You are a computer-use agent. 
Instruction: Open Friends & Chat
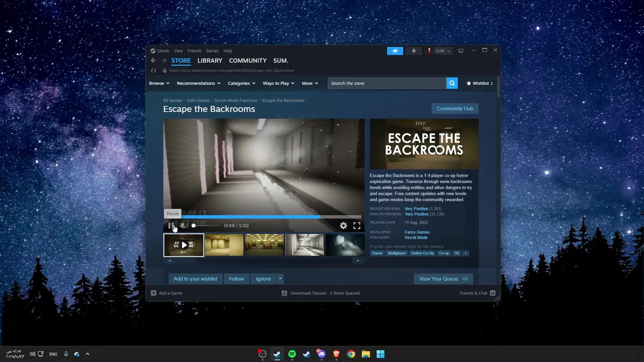click(477, 293)
